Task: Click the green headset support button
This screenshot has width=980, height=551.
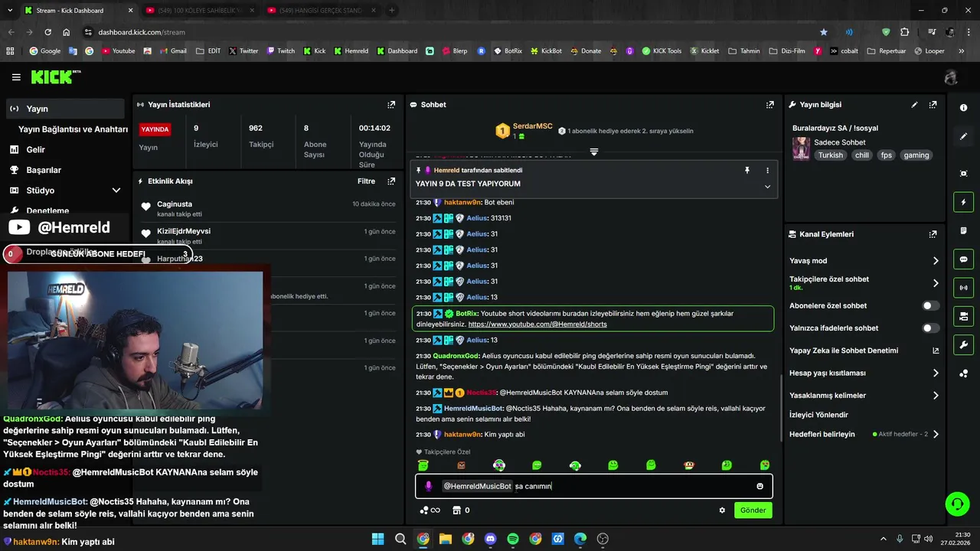Action: tap(957, 504)
